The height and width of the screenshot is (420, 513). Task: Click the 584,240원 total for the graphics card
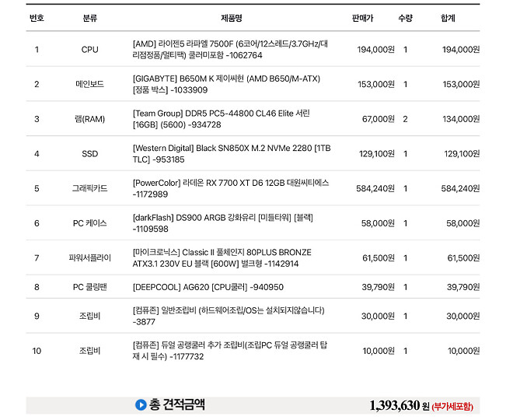(460, 188)
